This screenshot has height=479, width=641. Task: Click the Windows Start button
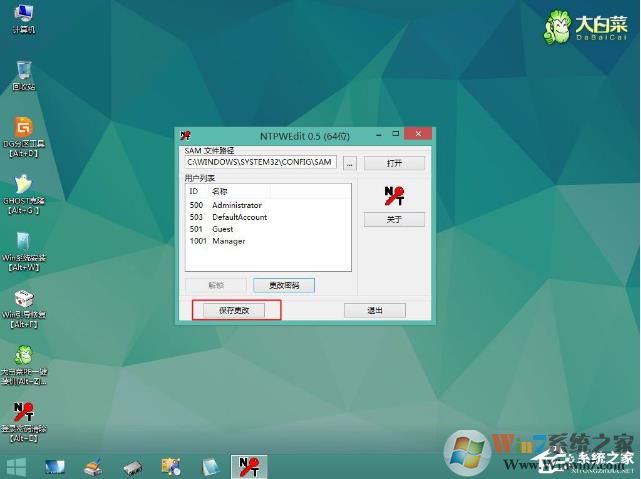[x=17, y=467]
